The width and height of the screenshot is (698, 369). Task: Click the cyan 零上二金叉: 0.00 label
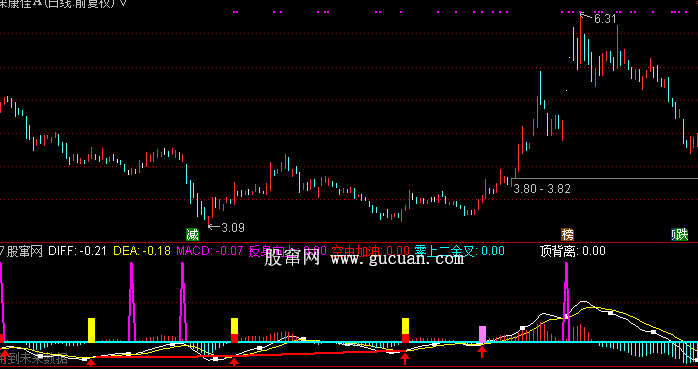pyautogui.click(x=459, y=251)
